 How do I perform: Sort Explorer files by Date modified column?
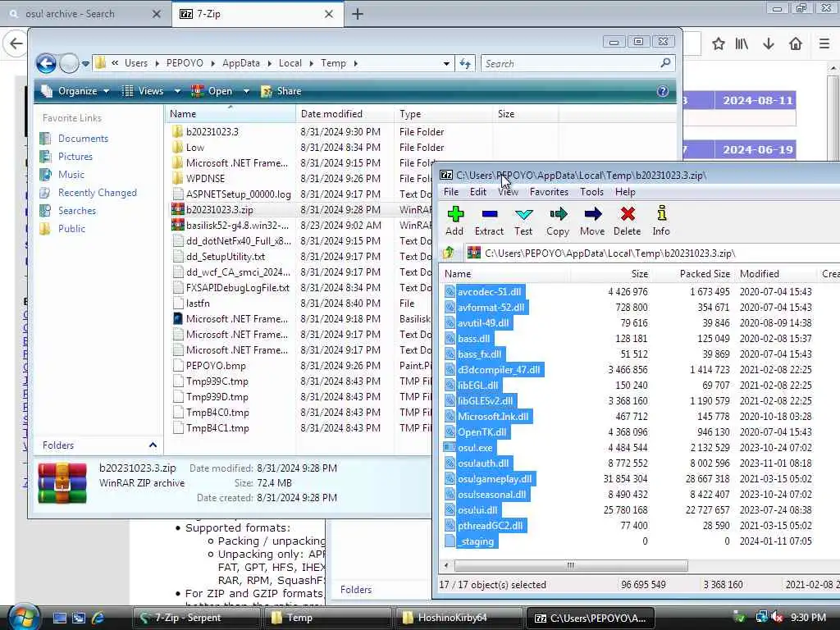345,113
